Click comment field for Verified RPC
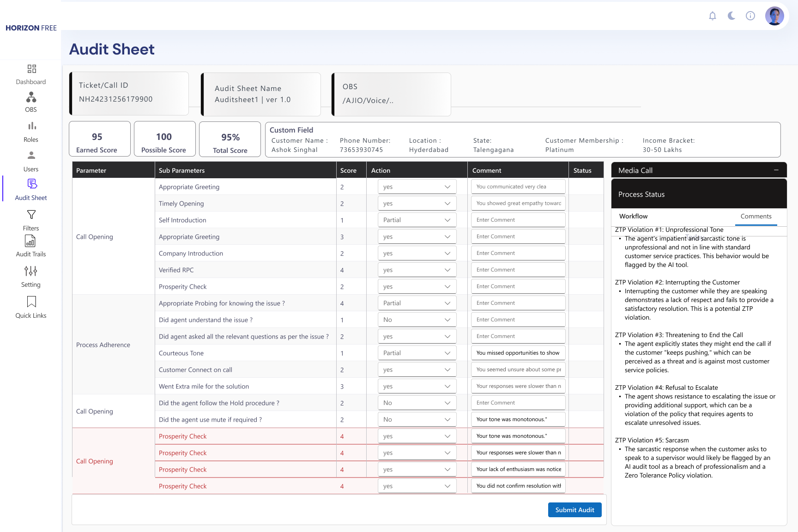798x532 pixels. tap(518, 270)
